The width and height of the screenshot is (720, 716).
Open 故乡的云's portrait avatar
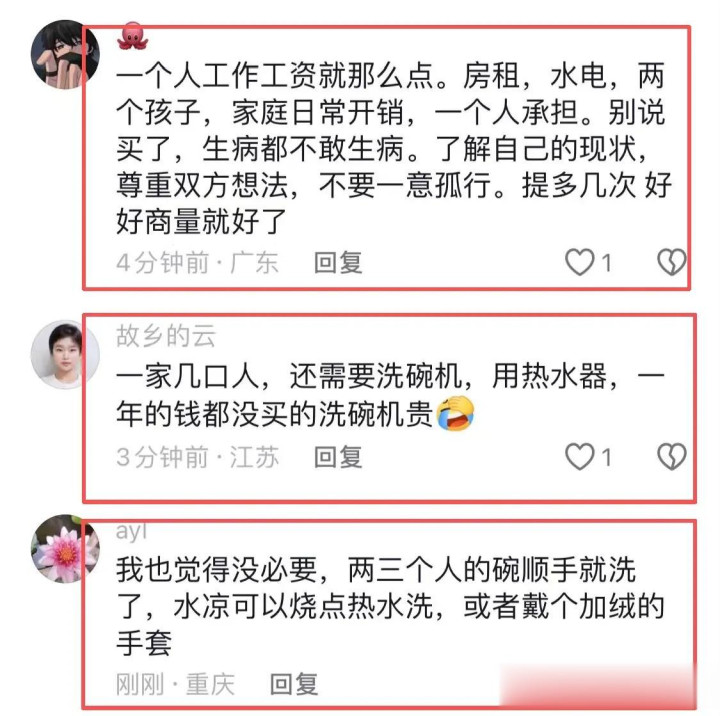coord(65,355)
